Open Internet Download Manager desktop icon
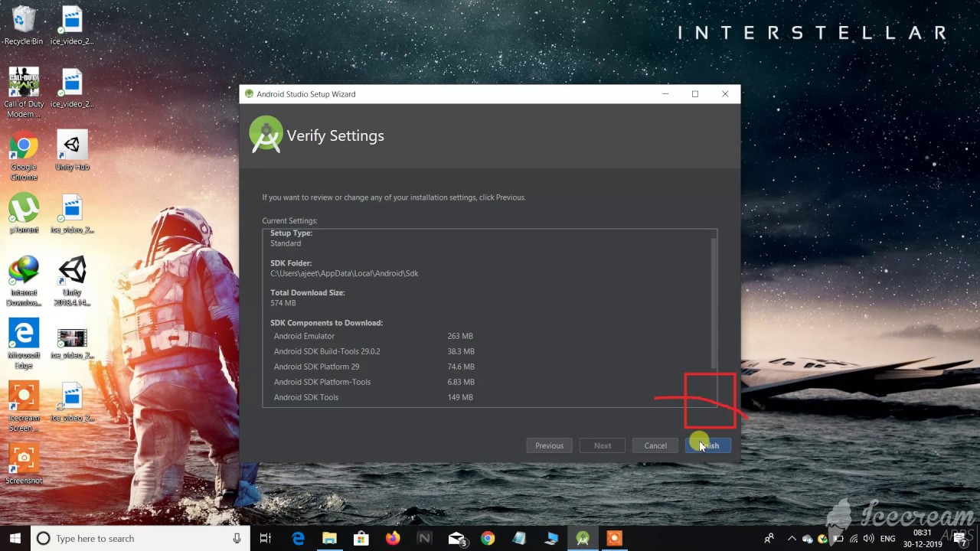This screenshot has height=551, width=980. (24, 281)
